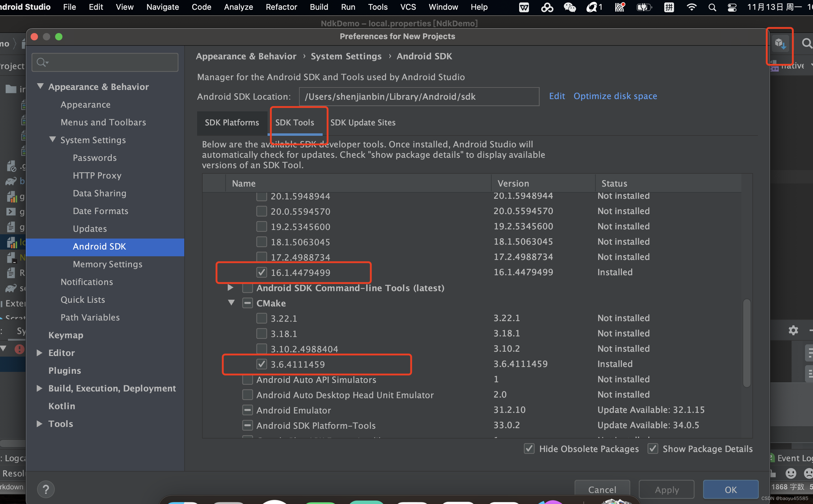Toggle Hide Obsolete Packages checkbox
The width and height of the screenshot is (813, 504).
pos(529,449)
